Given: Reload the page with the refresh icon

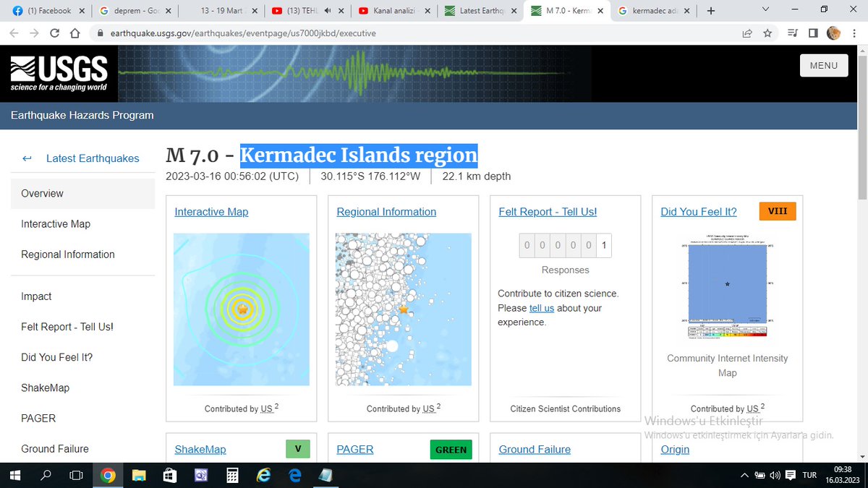Looking at the screenshot, I should tap(54, 33).
